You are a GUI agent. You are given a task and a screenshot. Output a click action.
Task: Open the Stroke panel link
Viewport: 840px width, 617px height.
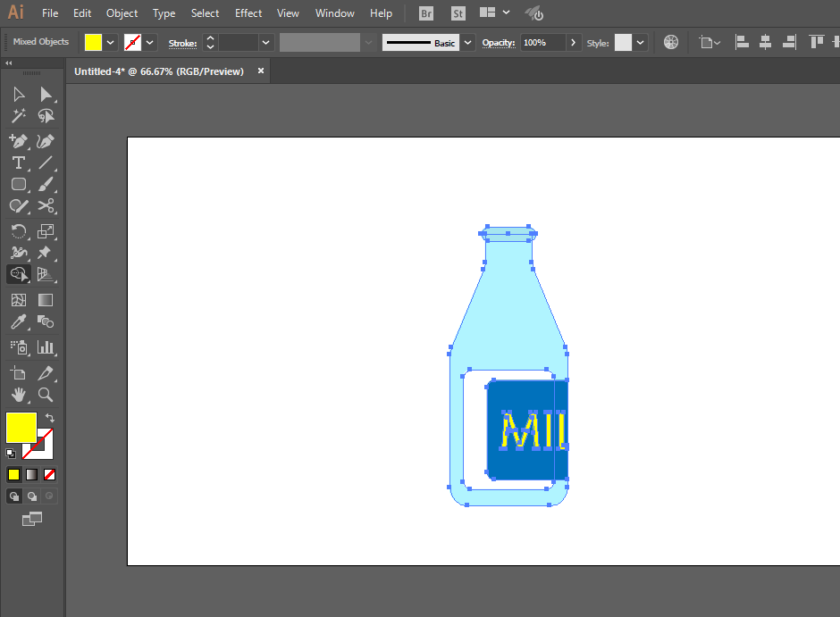tap(182, 44)
